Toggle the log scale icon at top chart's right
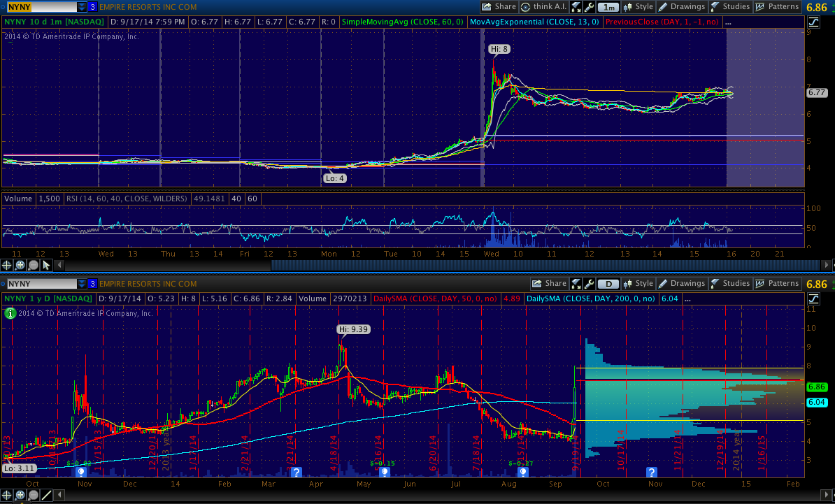The height and width of the screenshot is (504, 835). pos(813,22)
